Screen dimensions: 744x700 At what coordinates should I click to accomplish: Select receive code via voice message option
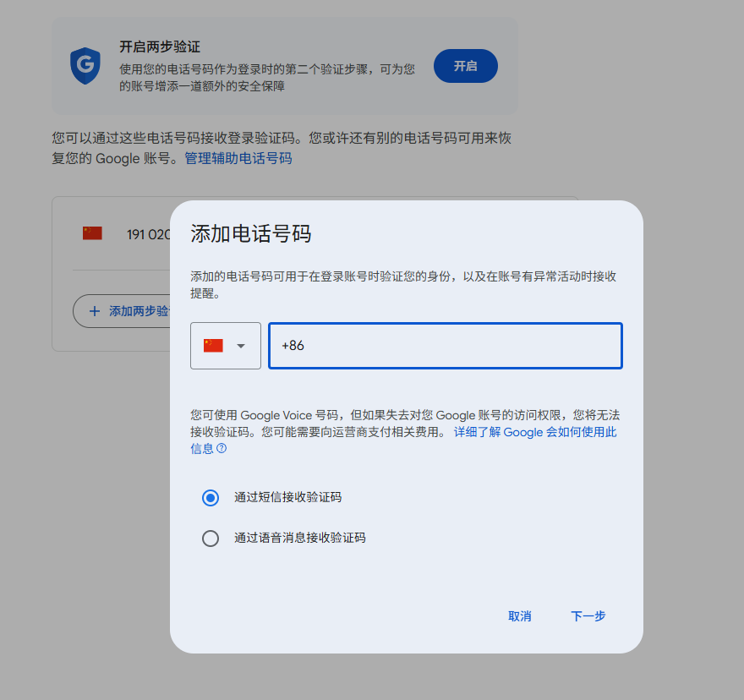coord(211,539)
